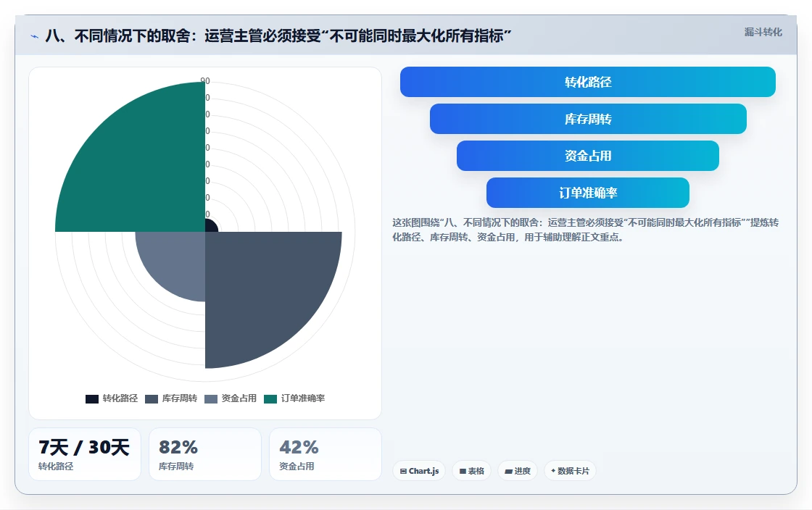
Task: Click the section title 八、不同情况下的取舍
Action: pyautogui.click(x=278, y=35)
